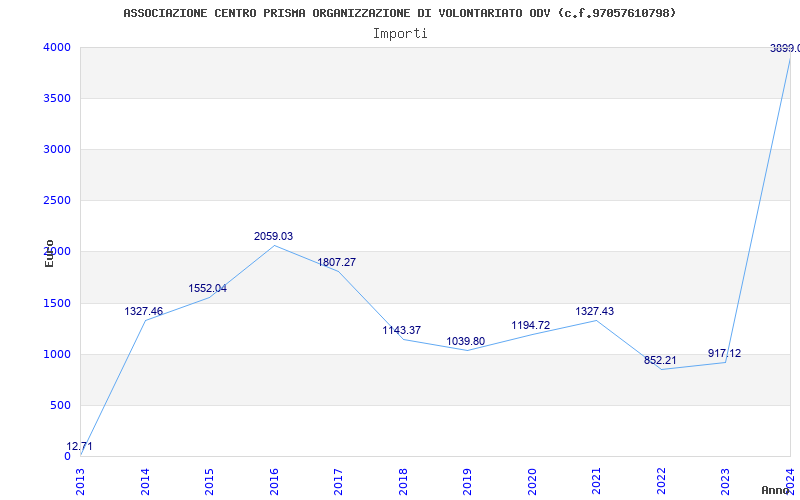Screen dimensions: 800x500
Task: Click the 1039.80 data label
Action: pos(466,341)
